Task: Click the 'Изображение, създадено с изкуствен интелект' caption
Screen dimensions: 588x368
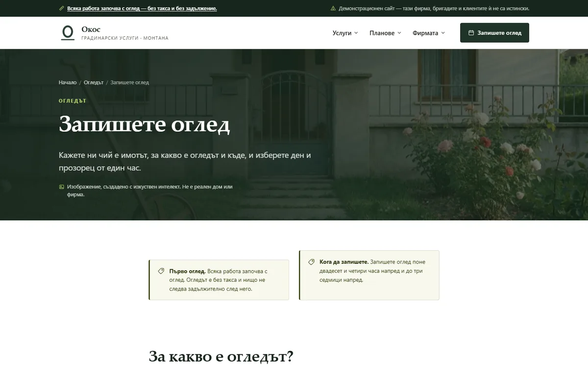Action: click(x=149, y=190)
